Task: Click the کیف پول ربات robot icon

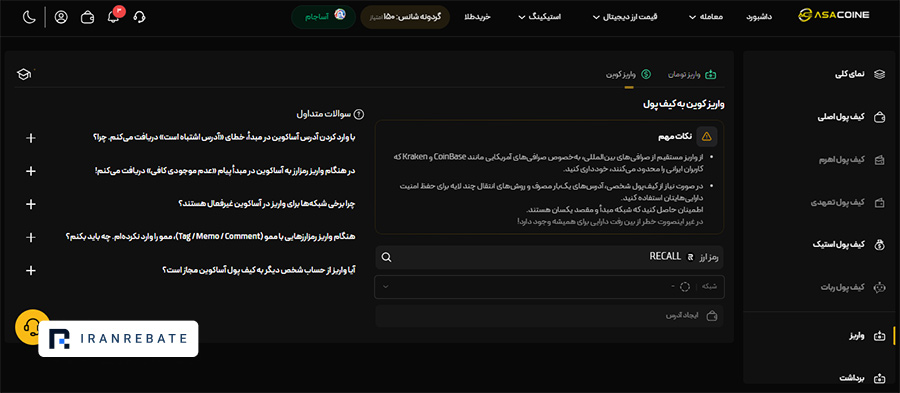Action: click(879, 287)
